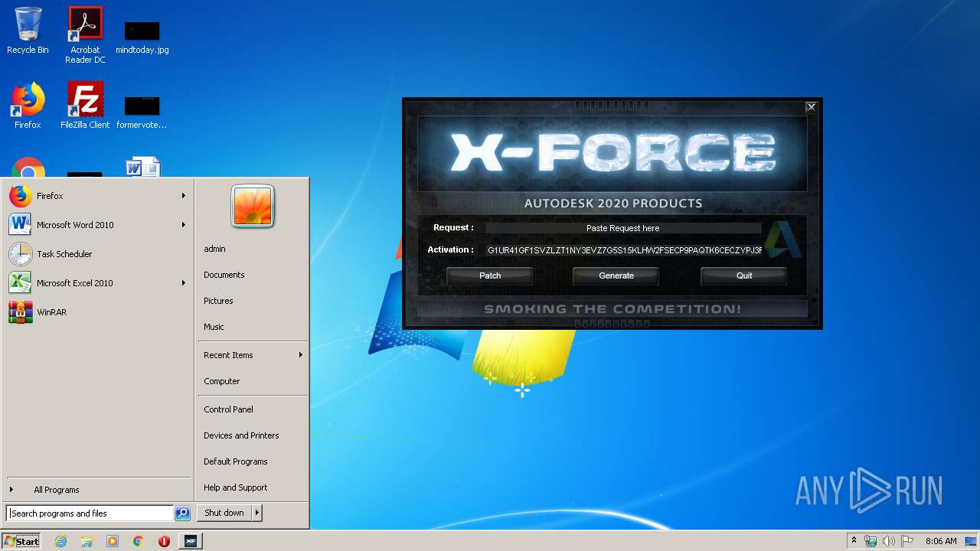Click the Generate button in X-Force window
The height and width of the screenshot is (551, 980).
point(616,275)
